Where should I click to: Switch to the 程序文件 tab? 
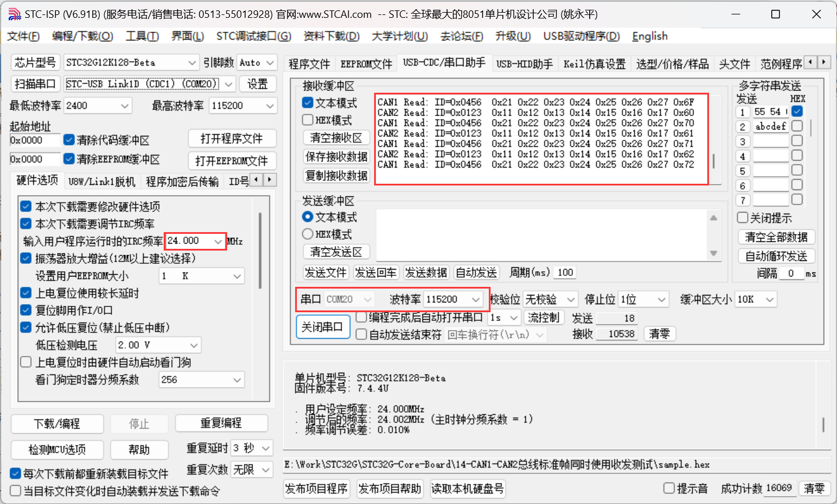point(310,64)
